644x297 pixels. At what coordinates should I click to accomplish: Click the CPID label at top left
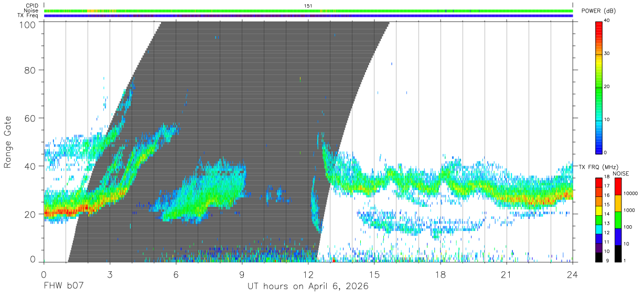31,6
